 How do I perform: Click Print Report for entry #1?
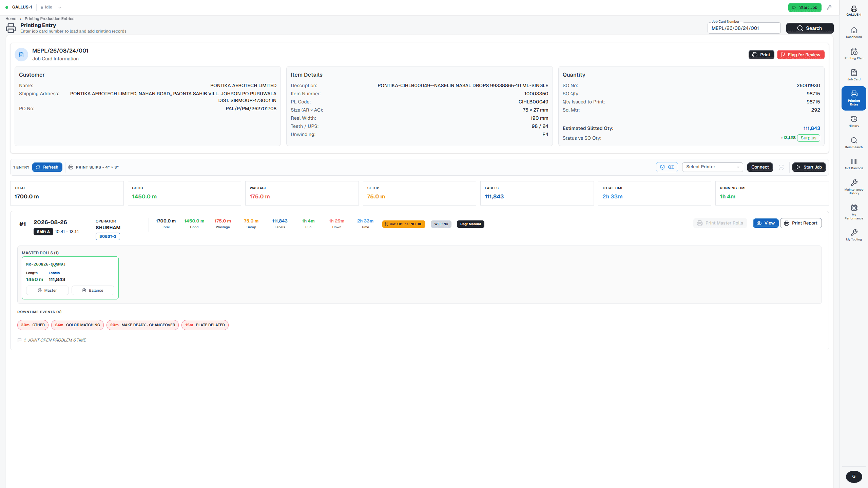(801, 223)
